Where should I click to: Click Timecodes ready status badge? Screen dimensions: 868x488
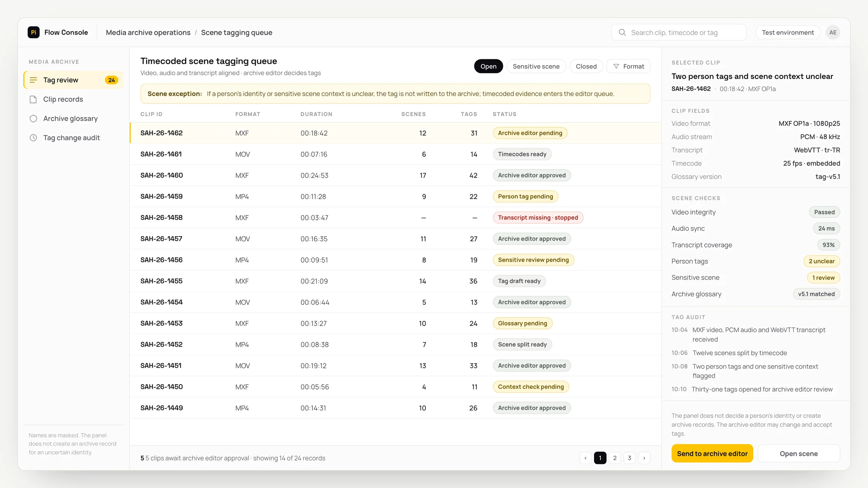522,154
